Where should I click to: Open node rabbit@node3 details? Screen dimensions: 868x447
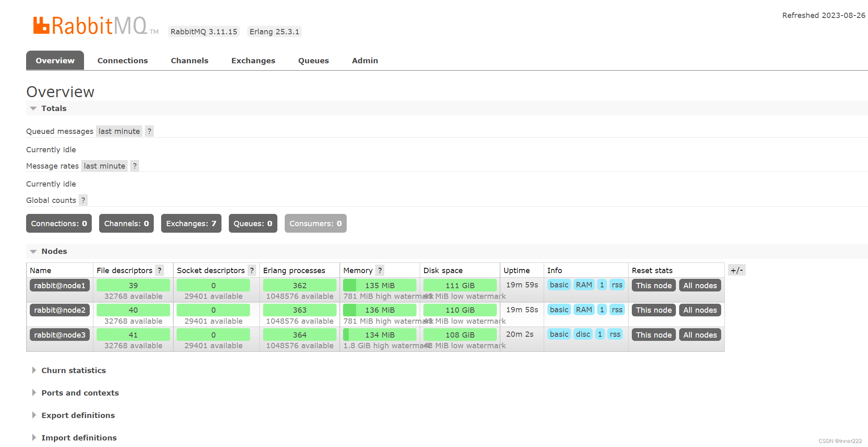click(x=60, y=335)
